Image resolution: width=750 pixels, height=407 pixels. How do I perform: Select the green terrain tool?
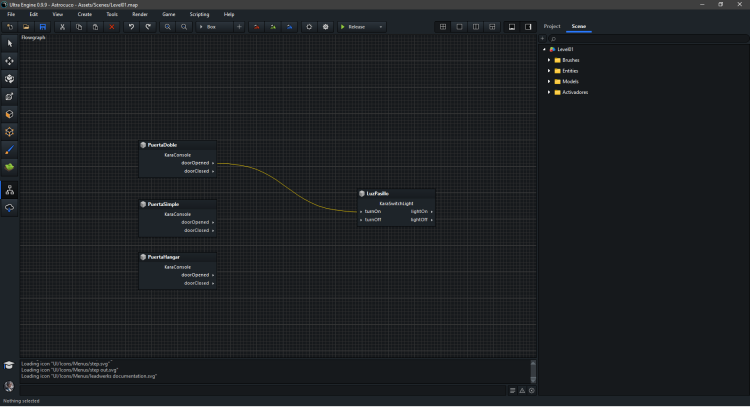(10, 166)
